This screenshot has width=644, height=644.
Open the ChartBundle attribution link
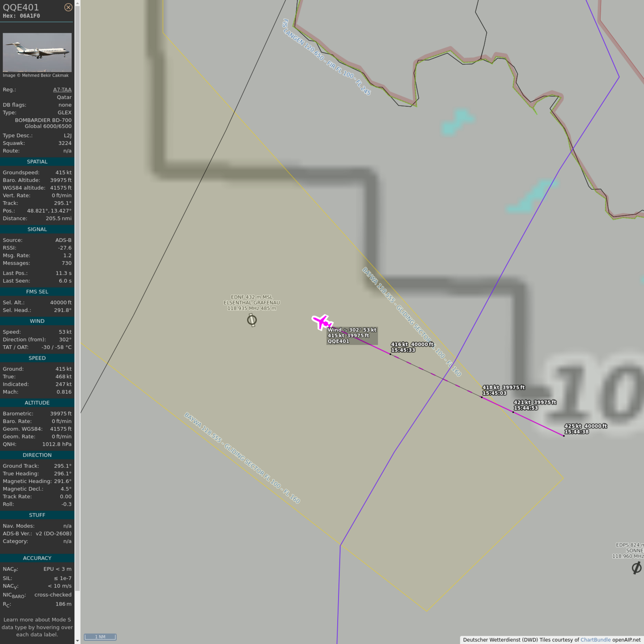coord(595,640)
